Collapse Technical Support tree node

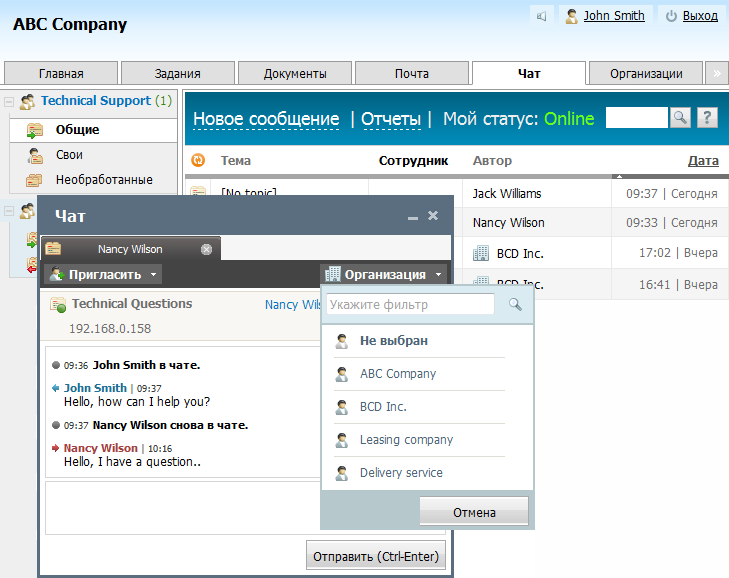tap(9, 101)
